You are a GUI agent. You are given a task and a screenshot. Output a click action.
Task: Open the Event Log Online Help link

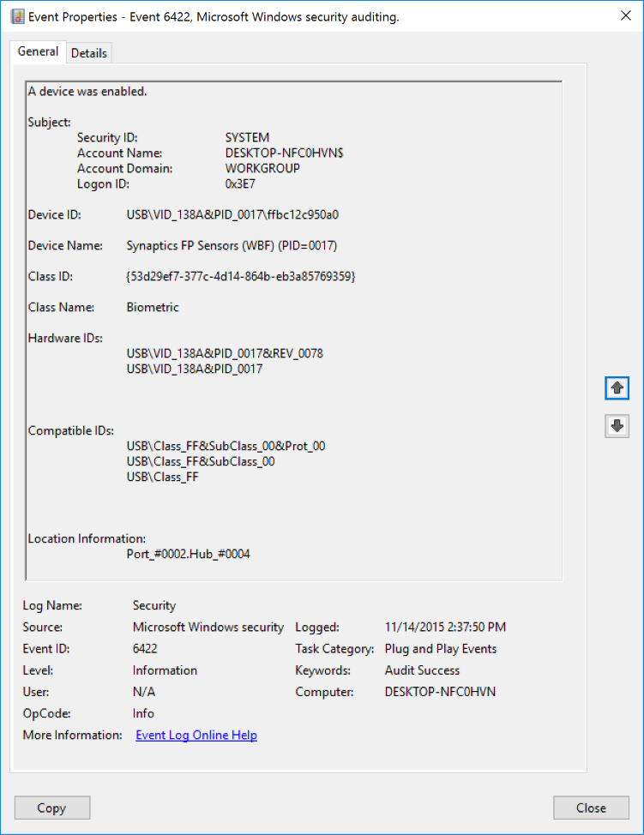pos(196,735)
